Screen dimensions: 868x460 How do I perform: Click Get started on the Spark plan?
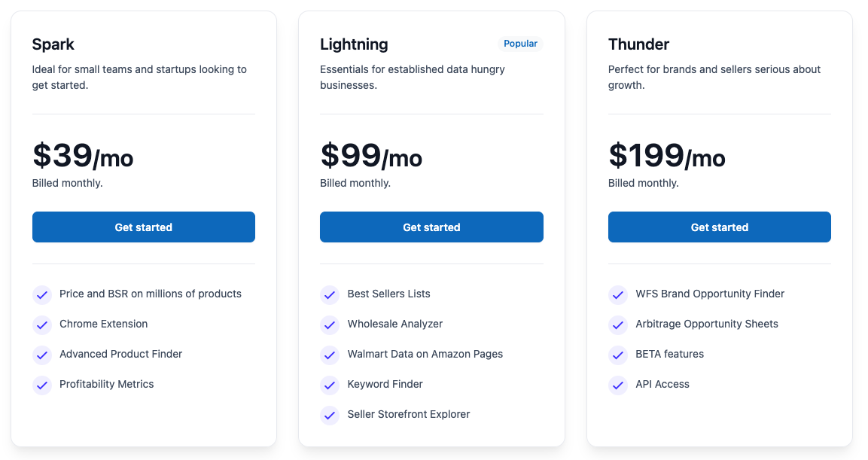coord(143,227)
